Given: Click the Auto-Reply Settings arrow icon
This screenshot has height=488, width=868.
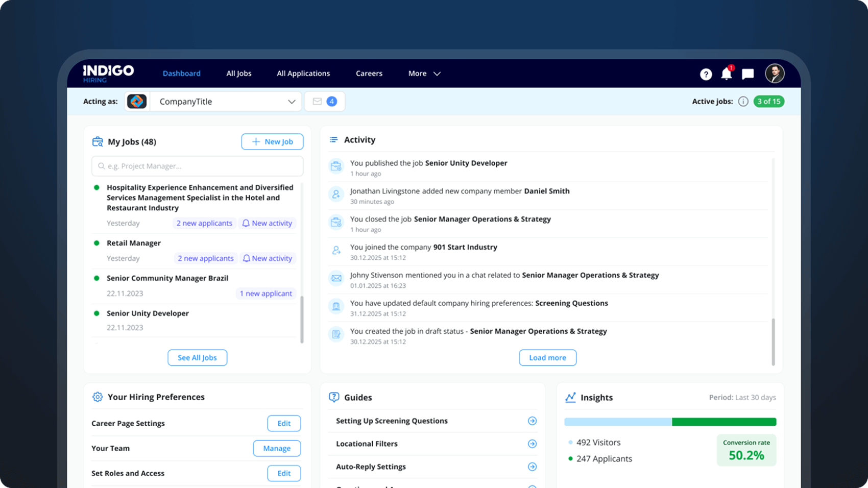Looking at the screenshot, I should click(532, 467).
